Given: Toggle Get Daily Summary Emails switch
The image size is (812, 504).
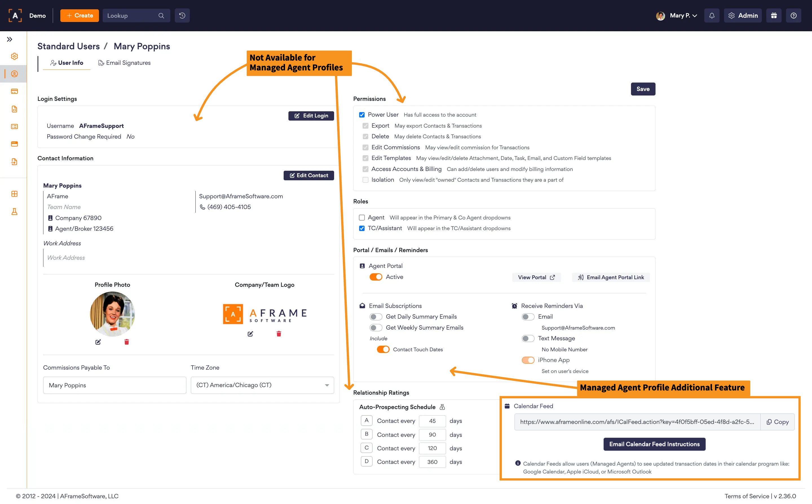Looking at the screenshot, I should 376,317.
